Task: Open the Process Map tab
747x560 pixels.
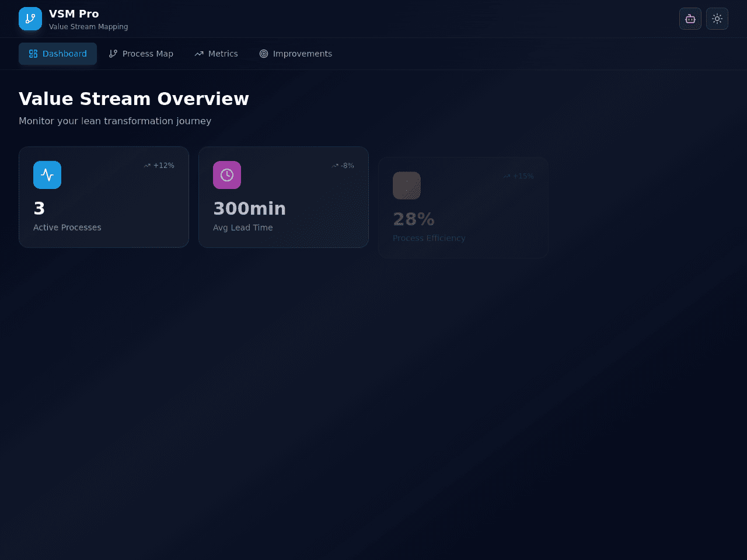Action: [x=141, y=54]
